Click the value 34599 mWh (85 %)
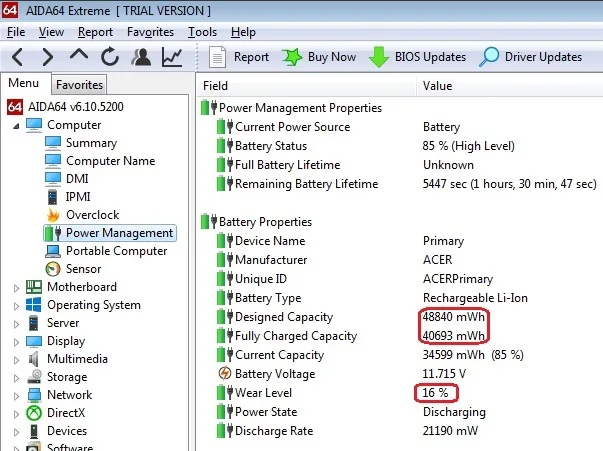Screen dimensions: 603x451 473,354
